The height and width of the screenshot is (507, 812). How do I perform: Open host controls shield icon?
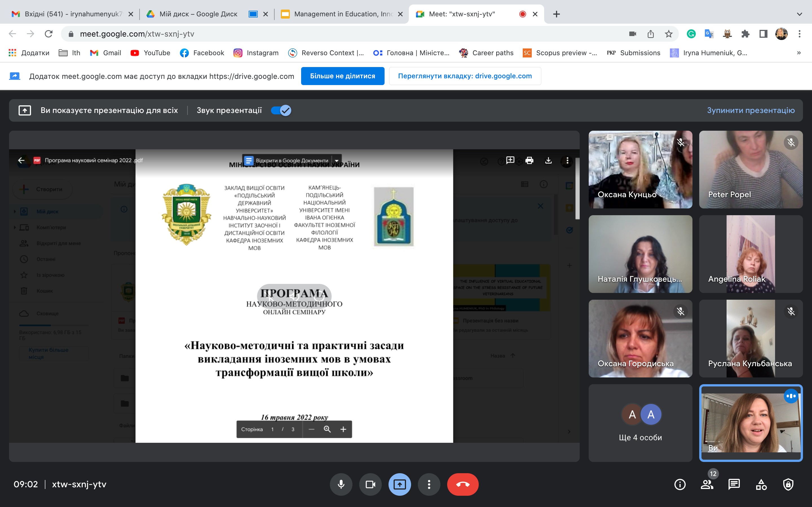click(788, 484)
